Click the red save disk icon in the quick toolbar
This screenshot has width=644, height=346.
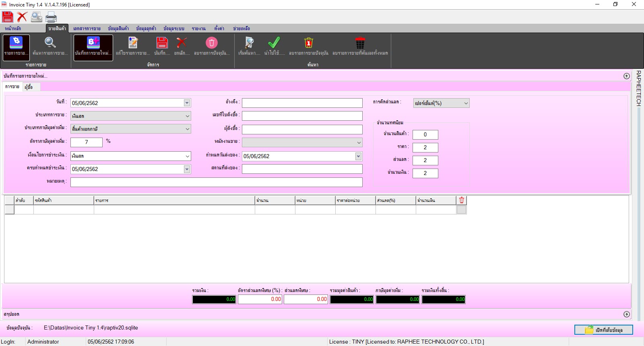coord(8,17)
